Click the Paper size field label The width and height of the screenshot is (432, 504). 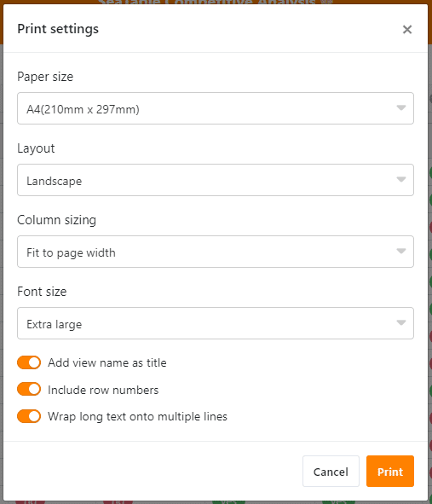point(45,77)
